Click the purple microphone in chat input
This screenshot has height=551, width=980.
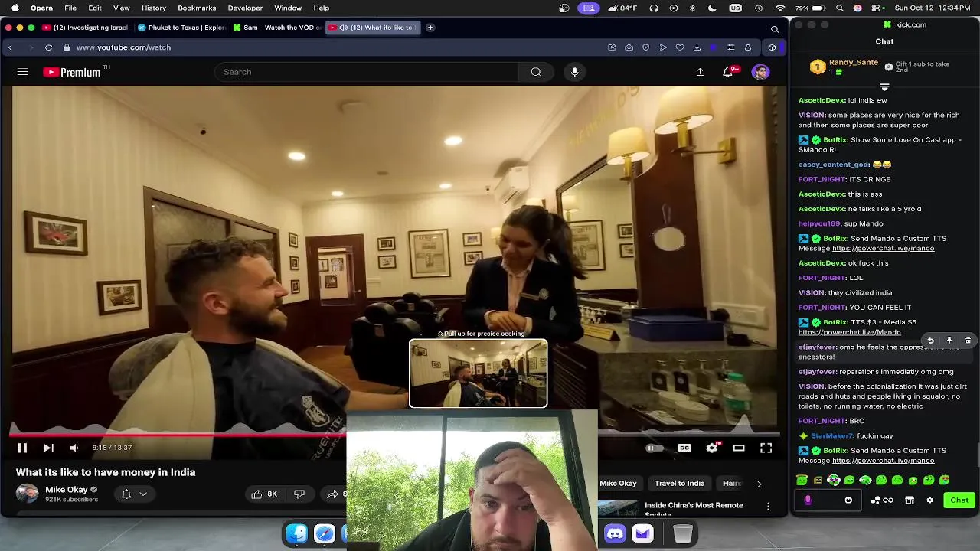pos(808,500)
